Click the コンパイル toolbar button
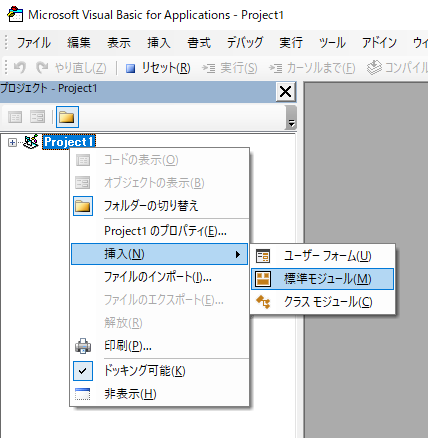428x438 pixels. coord(397,68)
